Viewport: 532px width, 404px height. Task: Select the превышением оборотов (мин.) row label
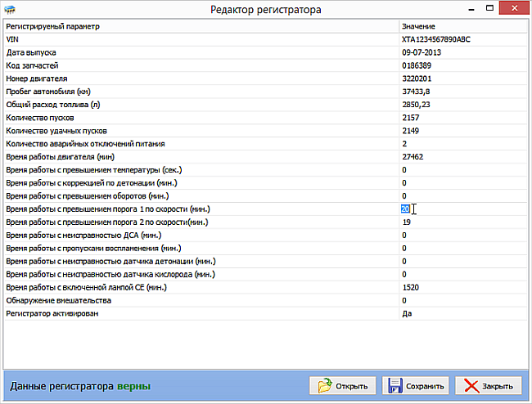(x=88, y=196)
